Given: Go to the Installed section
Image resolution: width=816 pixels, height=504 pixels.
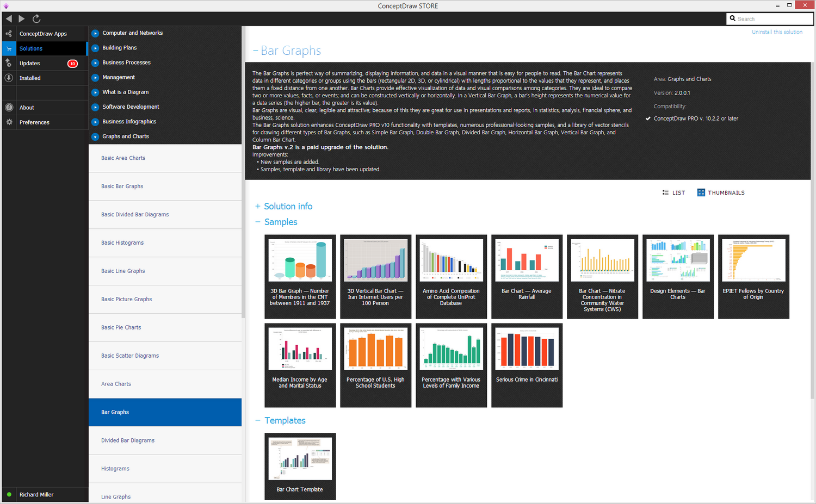Looking at the screenshot, I should pyautogui.click(x=30, y=78).
